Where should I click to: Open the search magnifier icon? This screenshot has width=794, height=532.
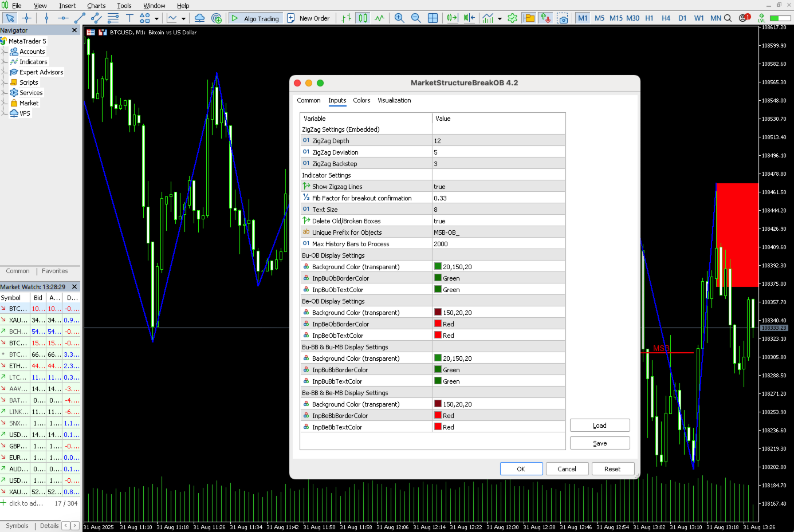(728, 18)
